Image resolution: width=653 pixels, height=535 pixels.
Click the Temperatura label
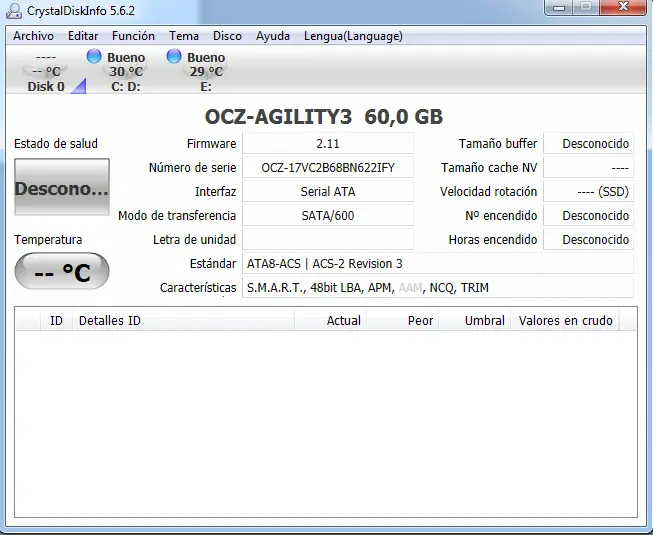(x=48, y=240)
